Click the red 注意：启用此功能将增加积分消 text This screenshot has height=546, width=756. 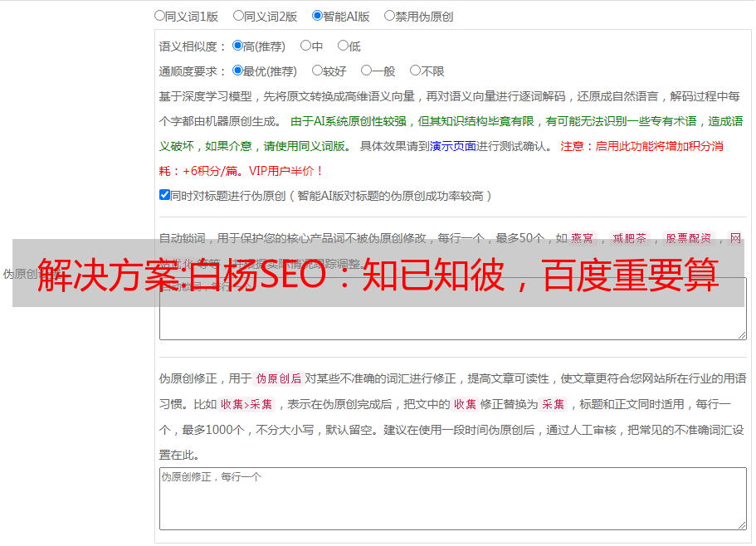641,146
